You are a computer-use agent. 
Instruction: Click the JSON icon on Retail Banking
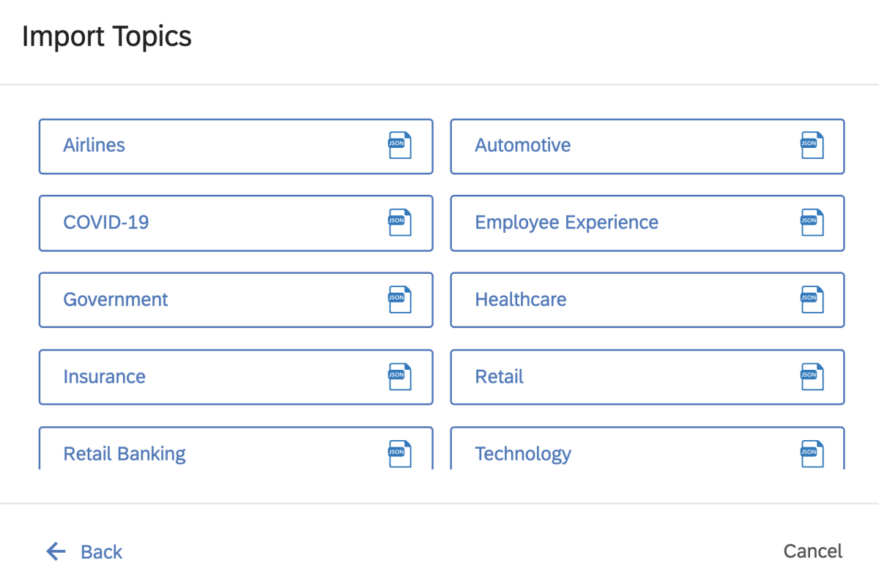pyautogui.click(x=399, y=451)
